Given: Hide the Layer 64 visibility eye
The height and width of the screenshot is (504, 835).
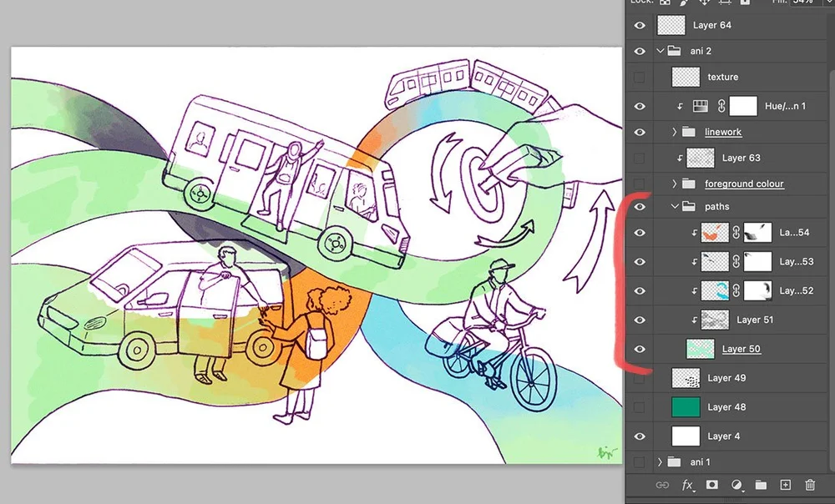Looking at the screenshot, I should tap(640, 25).
